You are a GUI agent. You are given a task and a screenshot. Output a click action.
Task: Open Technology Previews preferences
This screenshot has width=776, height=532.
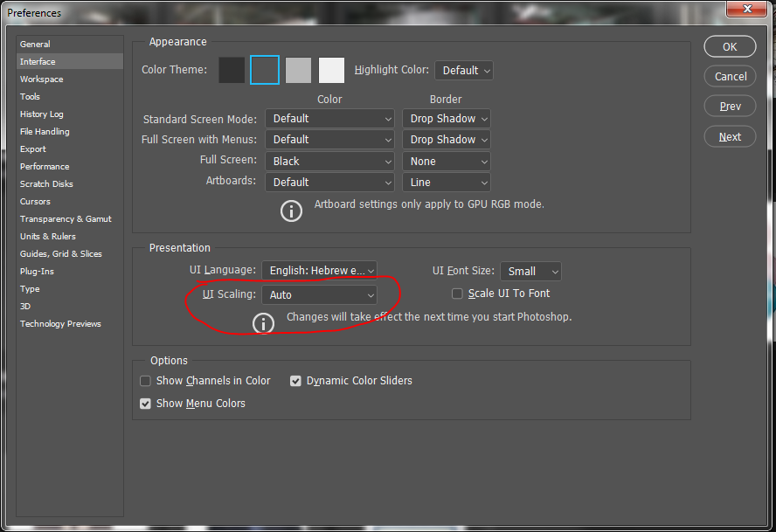point(69,323)
